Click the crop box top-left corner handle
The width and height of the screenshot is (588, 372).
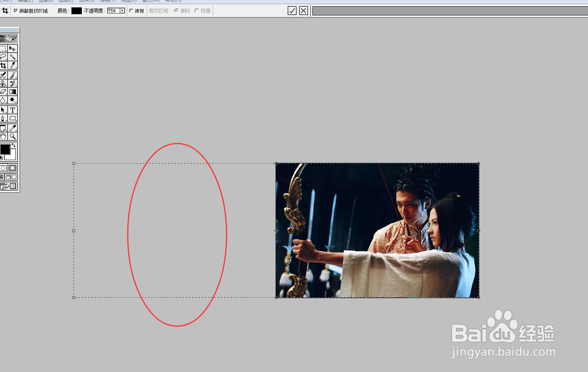[74, 163]
